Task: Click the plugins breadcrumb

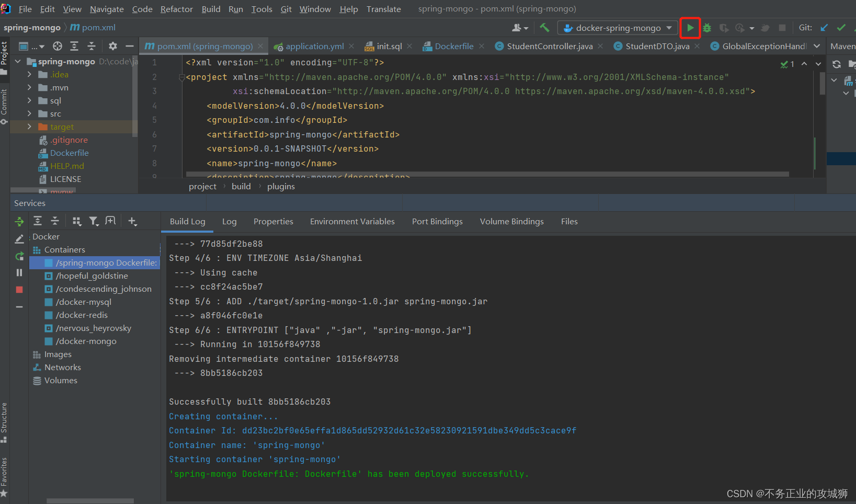Action: click(281, 186)
